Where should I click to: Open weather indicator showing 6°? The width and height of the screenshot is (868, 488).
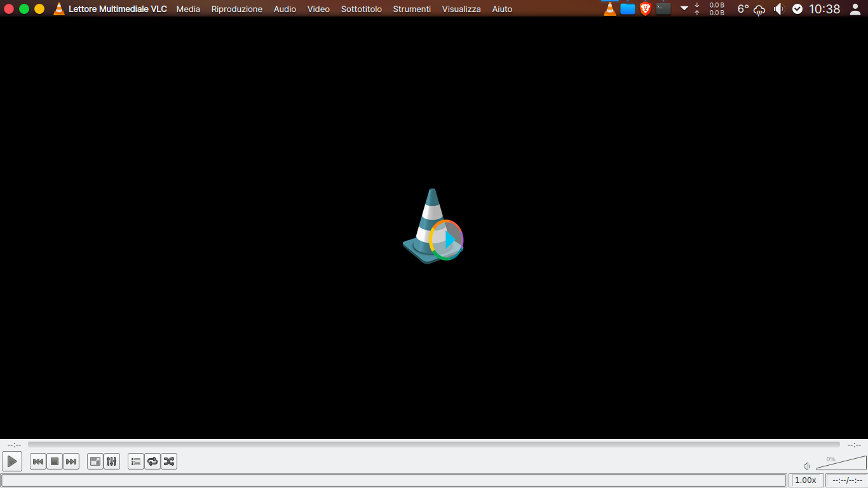point(751,9)
